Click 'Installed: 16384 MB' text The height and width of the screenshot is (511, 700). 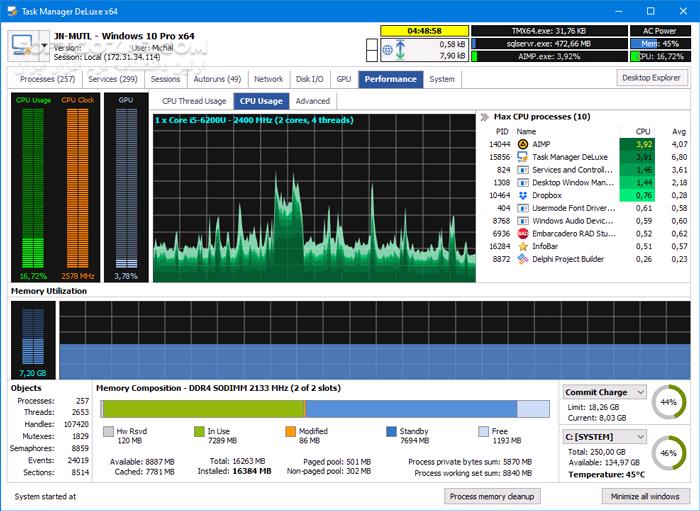click(x=234, y=471)
